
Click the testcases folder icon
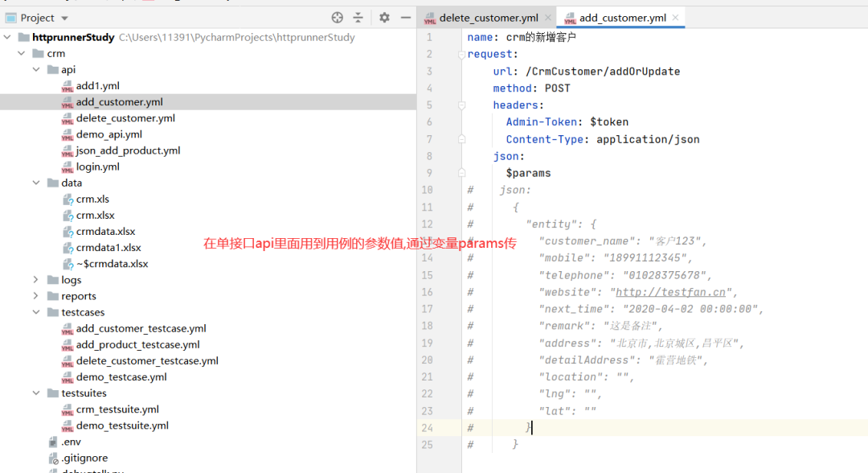click(x=52, y=313)
